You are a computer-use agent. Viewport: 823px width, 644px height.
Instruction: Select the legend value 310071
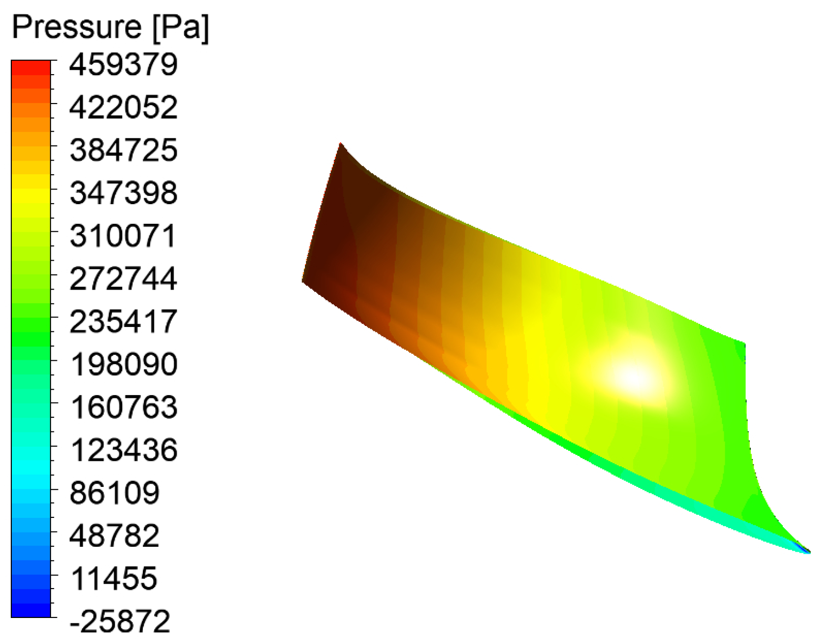point(124,236)
